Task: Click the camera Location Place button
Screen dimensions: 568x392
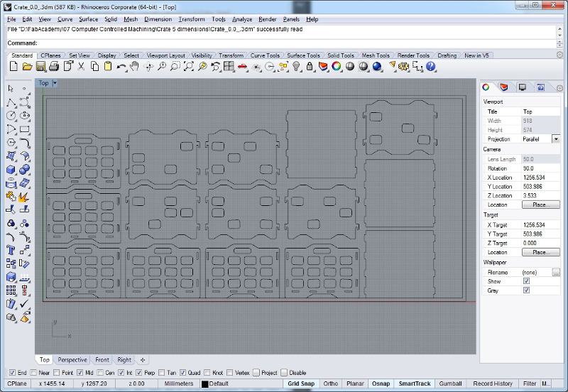Action: 541,205
